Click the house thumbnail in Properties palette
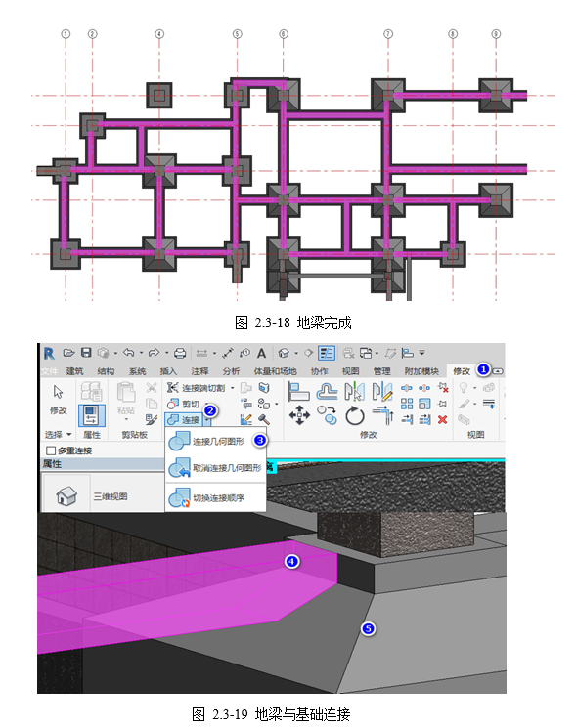576x728 pixels. [66, 495]
